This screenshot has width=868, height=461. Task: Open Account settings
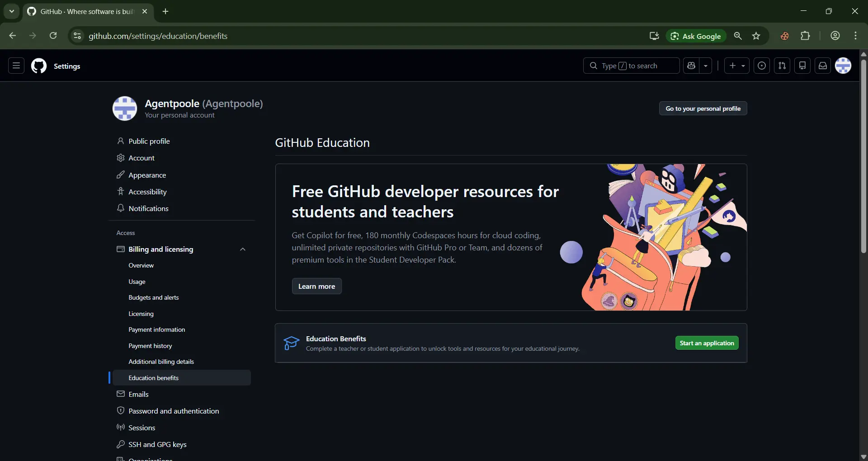(x=181, y=158)
